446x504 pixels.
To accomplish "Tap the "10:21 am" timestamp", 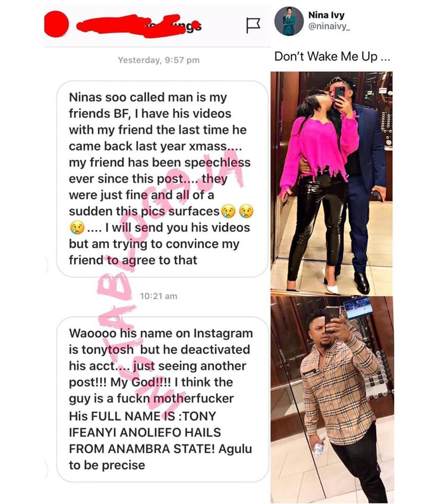I will point(159,296).
